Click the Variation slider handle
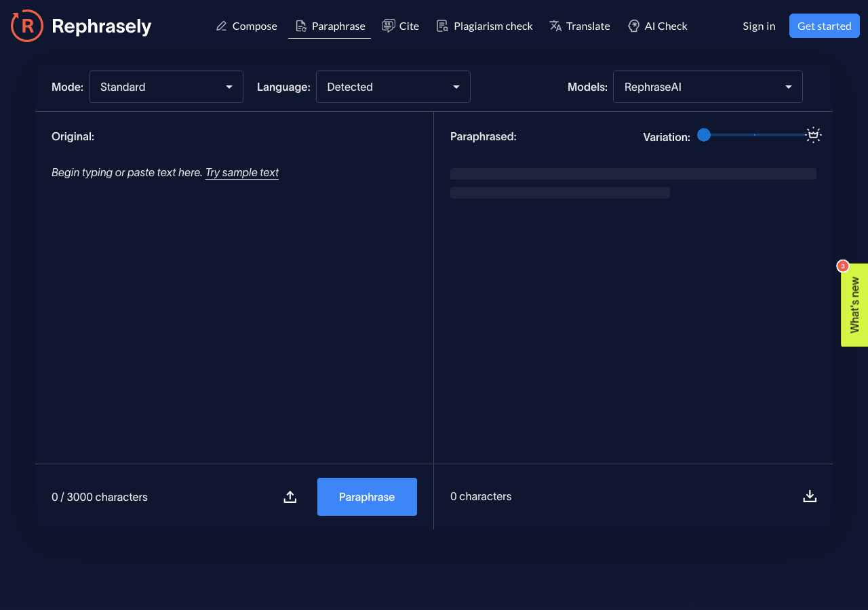868x610 pixels. [x=704, y=135]
